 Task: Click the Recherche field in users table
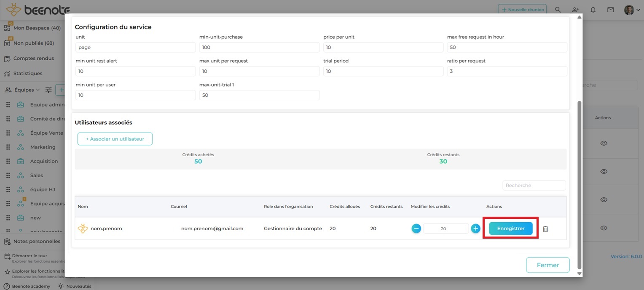(x=534, y=185)
